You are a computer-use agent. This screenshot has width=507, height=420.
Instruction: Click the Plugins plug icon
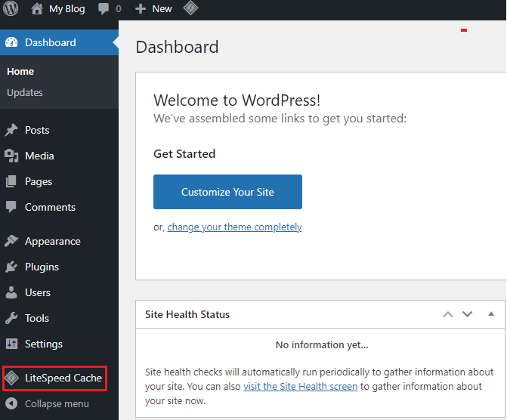[x=11, y=267]
